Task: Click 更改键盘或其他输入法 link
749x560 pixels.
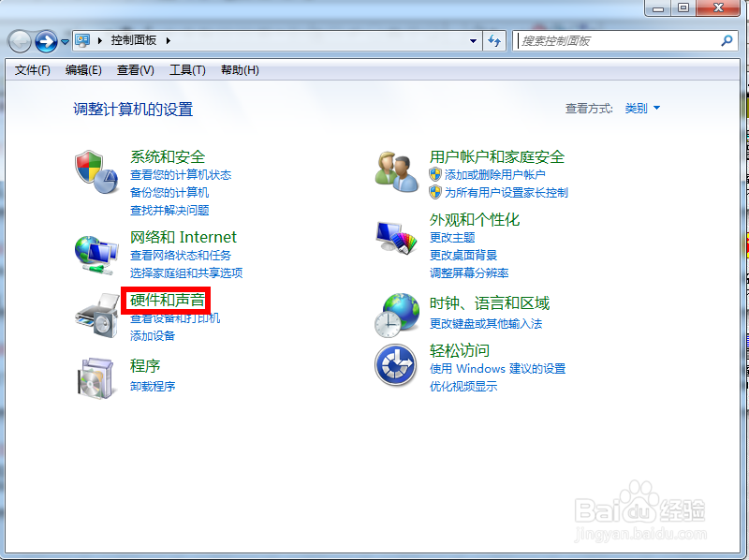Action: 486,323
